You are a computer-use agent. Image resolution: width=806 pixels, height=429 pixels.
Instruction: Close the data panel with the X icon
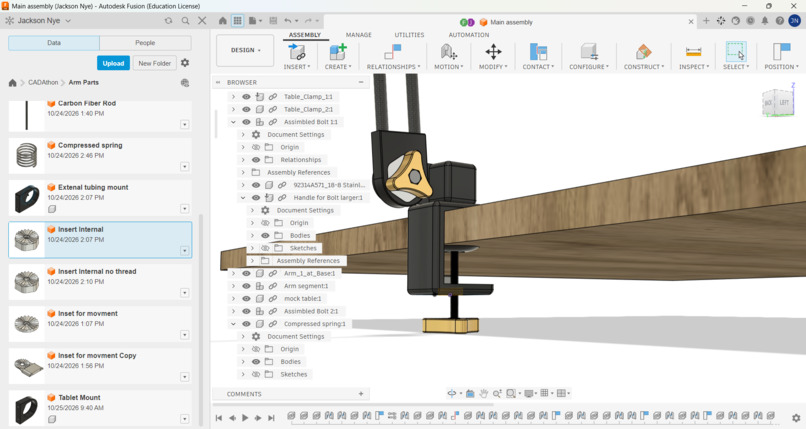(x=202, y=21)
